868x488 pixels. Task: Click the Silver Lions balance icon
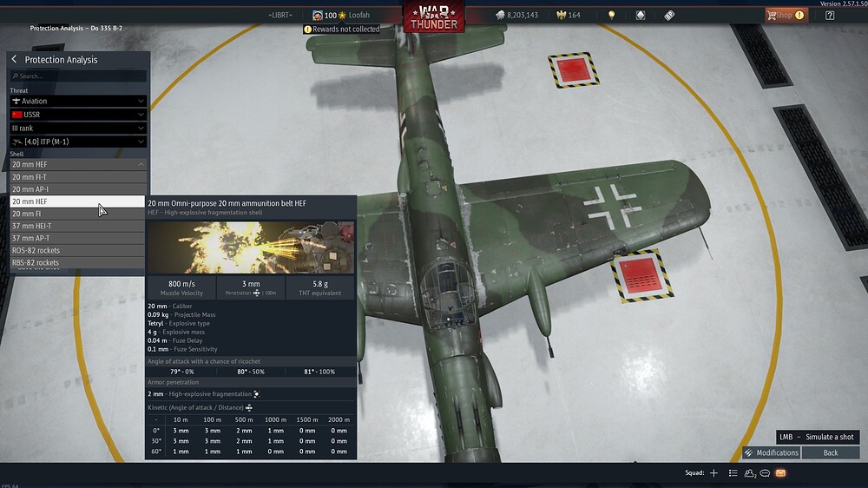[x=501, y=15]
